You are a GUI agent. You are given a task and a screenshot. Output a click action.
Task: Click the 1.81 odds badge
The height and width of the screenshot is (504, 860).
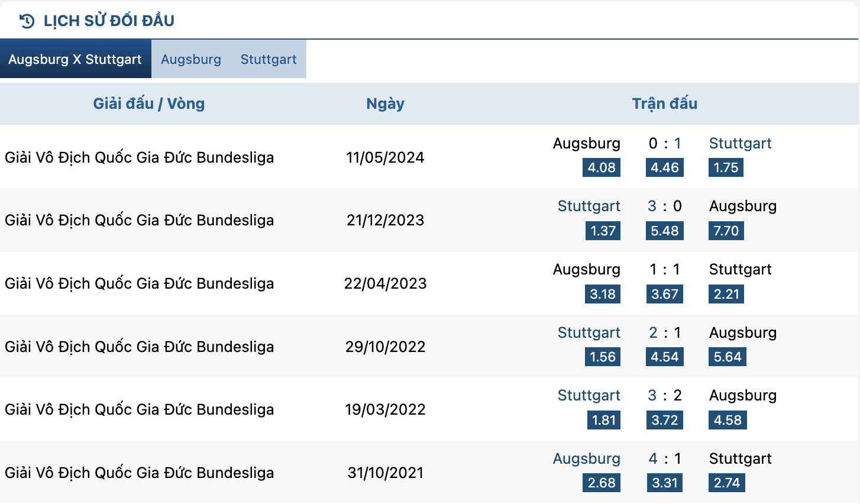point(604,420)
